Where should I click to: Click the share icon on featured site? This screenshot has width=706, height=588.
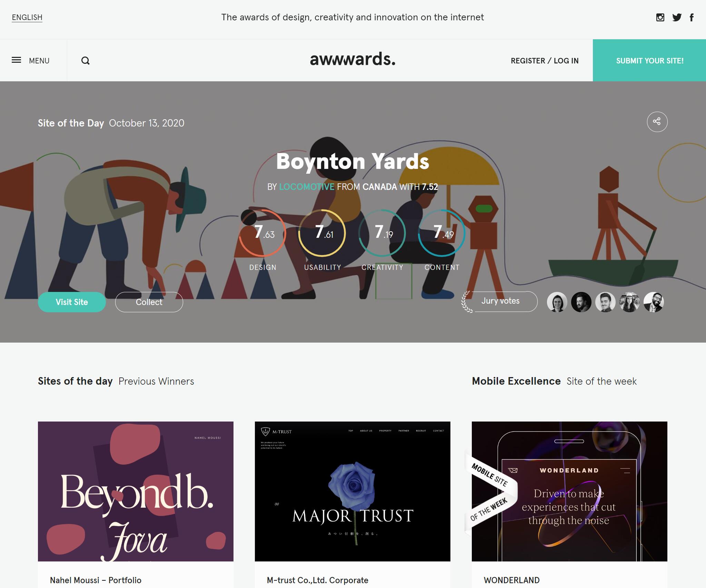click(x=657, y=121)
